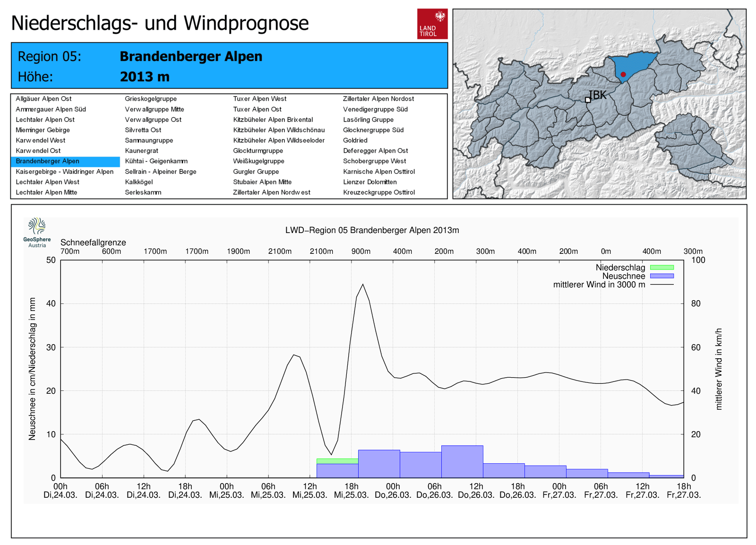Choose Lienzer Dolomiten region
756x545 pixels.
coord(369,182)
